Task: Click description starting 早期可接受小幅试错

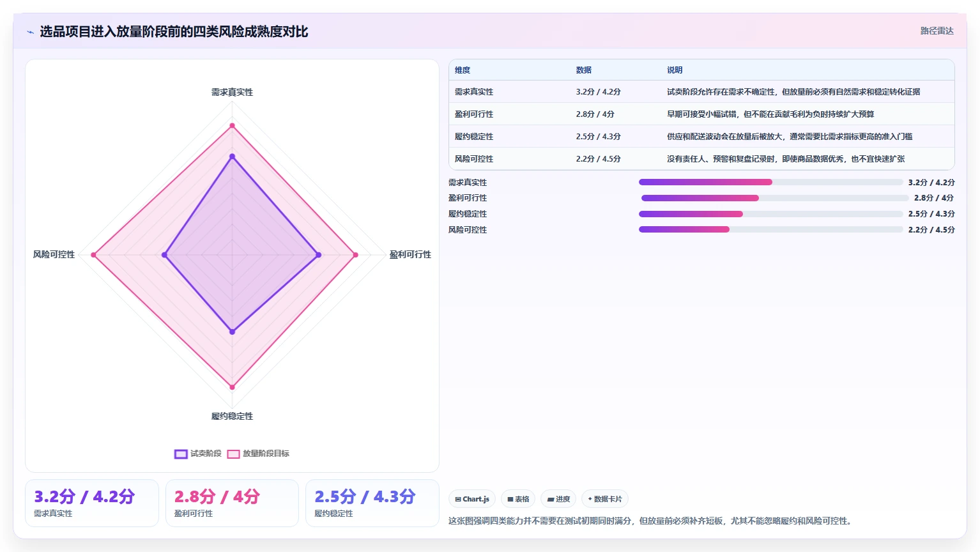Action: pos(770,114)
